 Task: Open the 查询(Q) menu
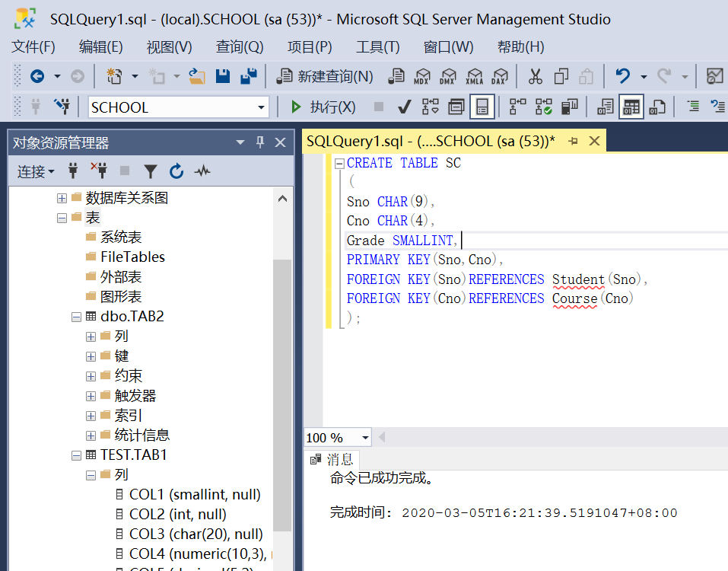coord(240,46)
